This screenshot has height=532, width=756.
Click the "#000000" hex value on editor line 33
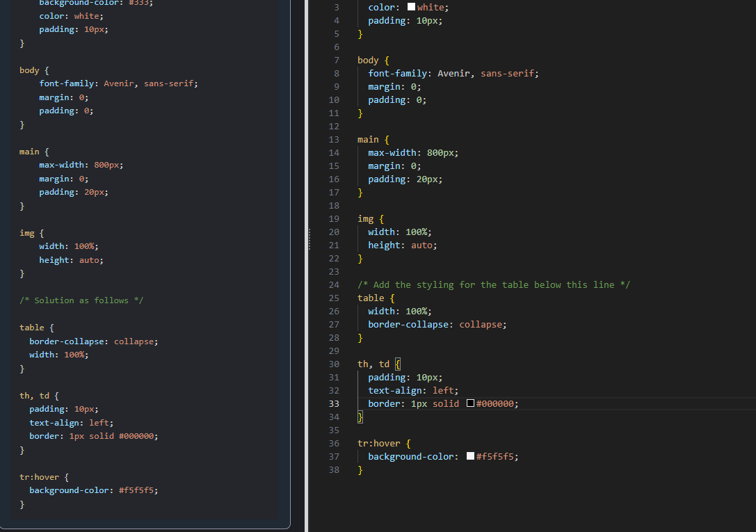(x=494, y=404)
